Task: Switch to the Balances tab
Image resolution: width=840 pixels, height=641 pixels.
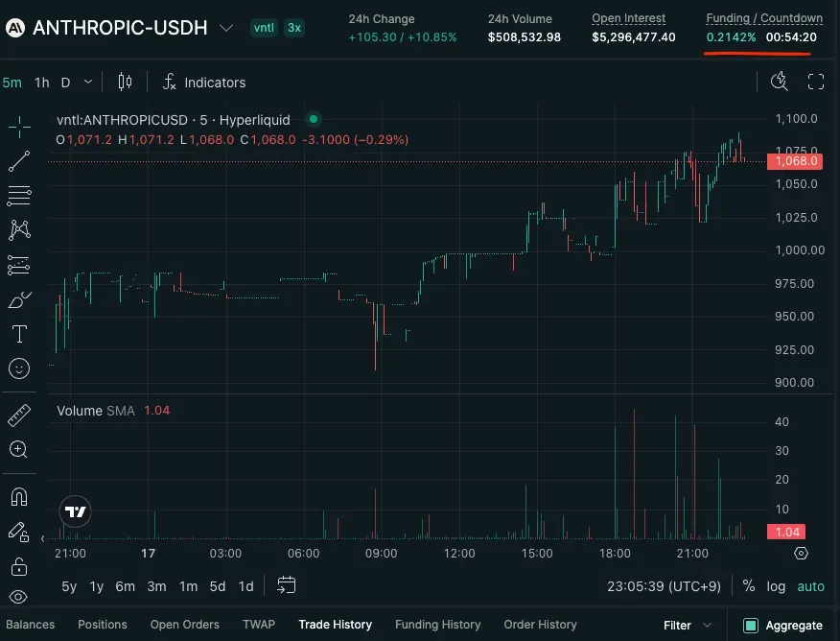Action: click(30, 625)
